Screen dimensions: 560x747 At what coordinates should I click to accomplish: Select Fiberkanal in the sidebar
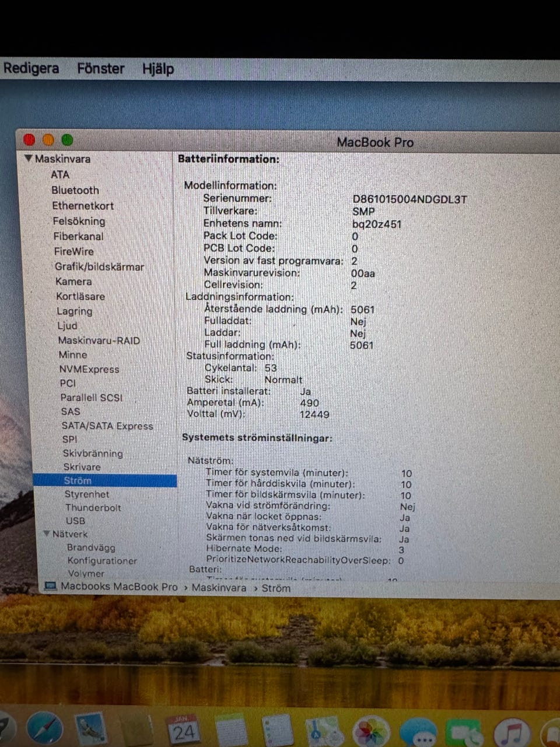point(78,236)
